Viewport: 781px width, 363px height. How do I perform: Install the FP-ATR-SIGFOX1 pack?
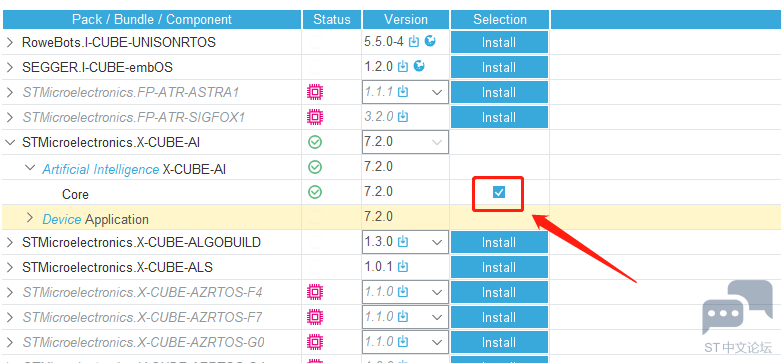pos(499,118)
